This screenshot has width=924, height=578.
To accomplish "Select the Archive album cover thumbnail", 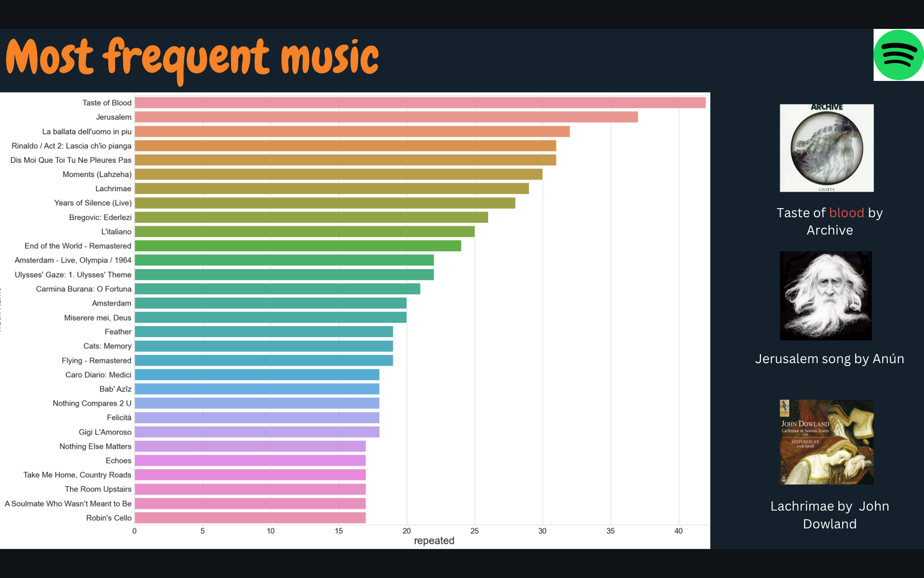I will (826, 148).
